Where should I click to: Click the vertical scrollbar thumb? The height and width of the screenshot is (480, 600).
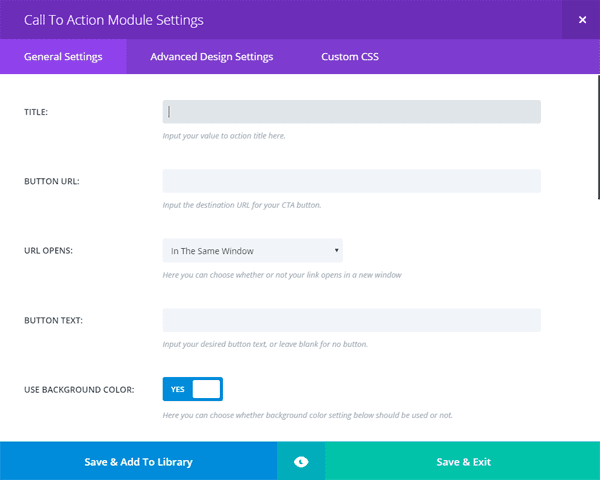point(598,137)
